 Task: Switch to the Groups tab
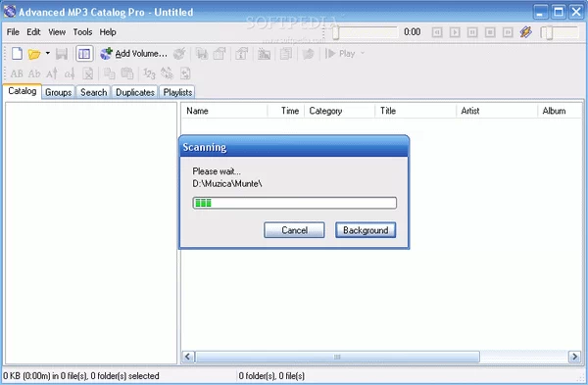point(58,92)
